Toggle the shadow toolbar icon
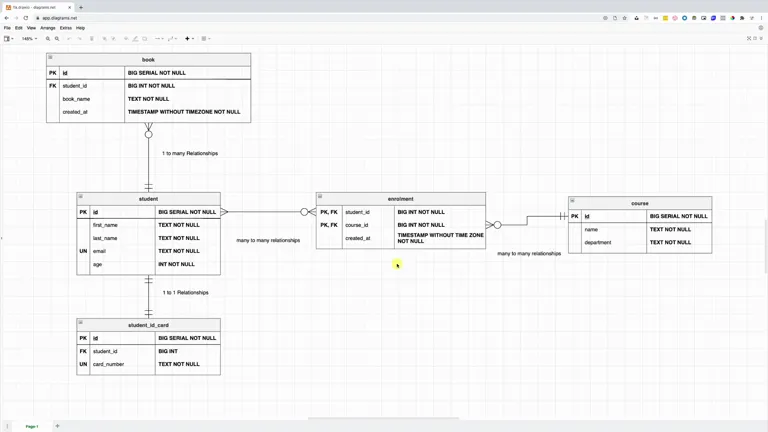Screen dimensions: 768x432 click(144, 39)
